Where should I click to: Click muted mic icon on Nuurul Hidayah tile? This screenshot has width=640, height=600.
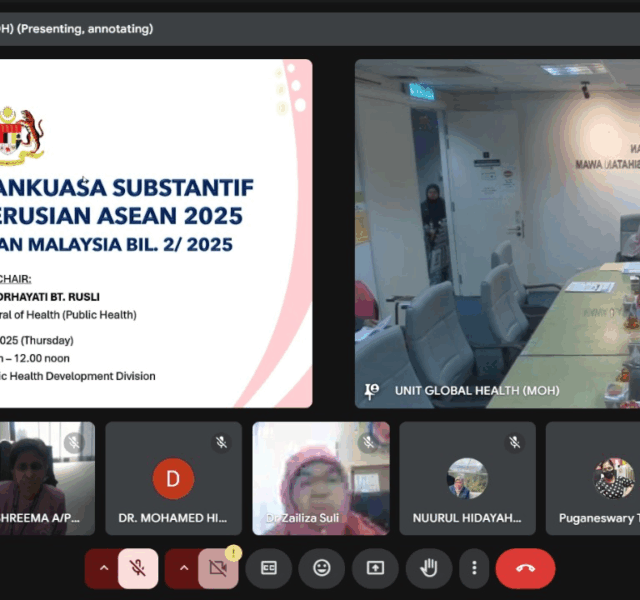click(x=515, y=442)
